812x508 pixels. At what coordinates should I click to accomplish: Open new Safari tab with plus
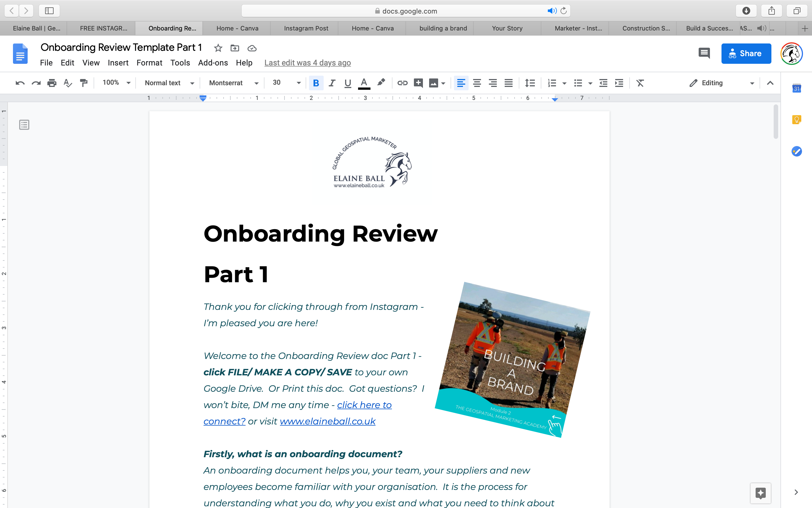pyautogui.click(x=805, y=29)
